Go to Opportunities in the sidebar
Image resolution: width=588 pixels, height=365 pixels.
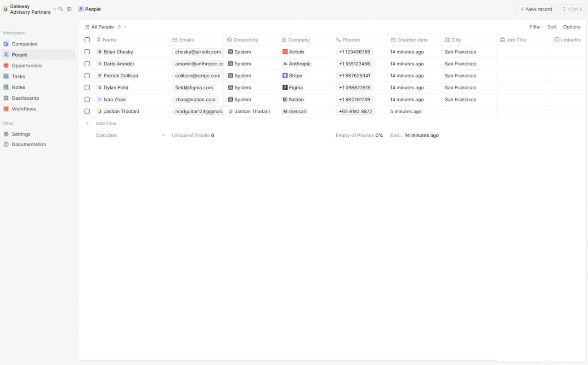(x=38, y=66)
